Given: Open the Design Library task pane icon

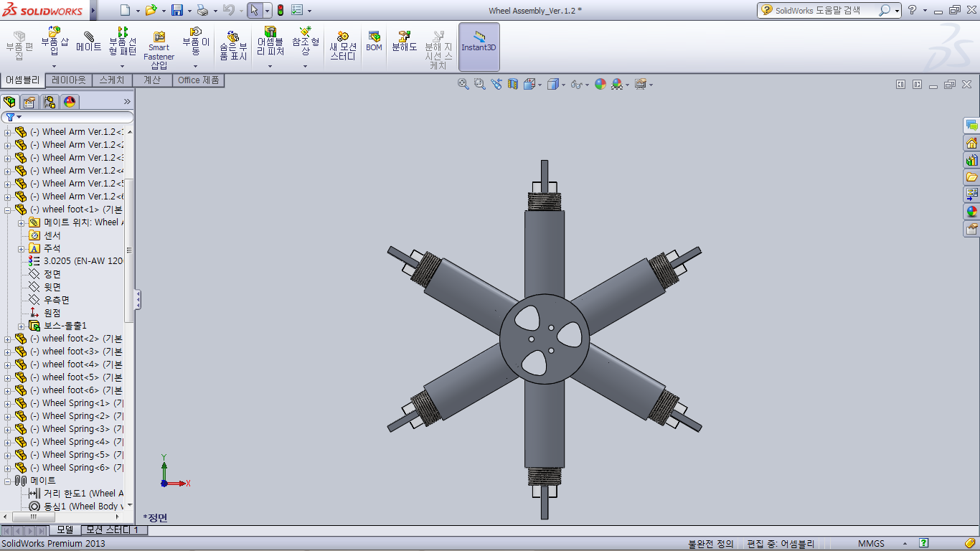Looking at the screenshot, I should [x=971, y=160].
